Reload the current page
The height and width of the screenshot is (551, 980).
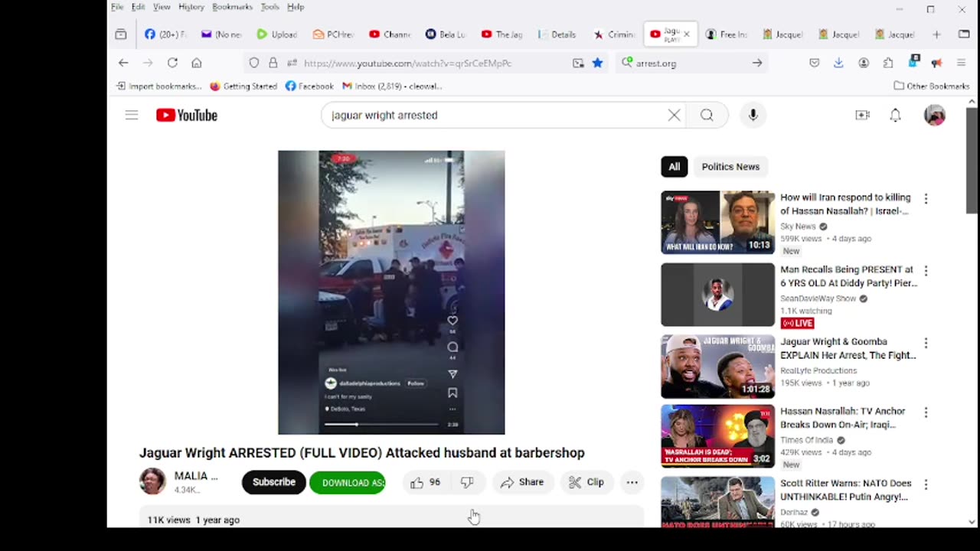point(172,63)
